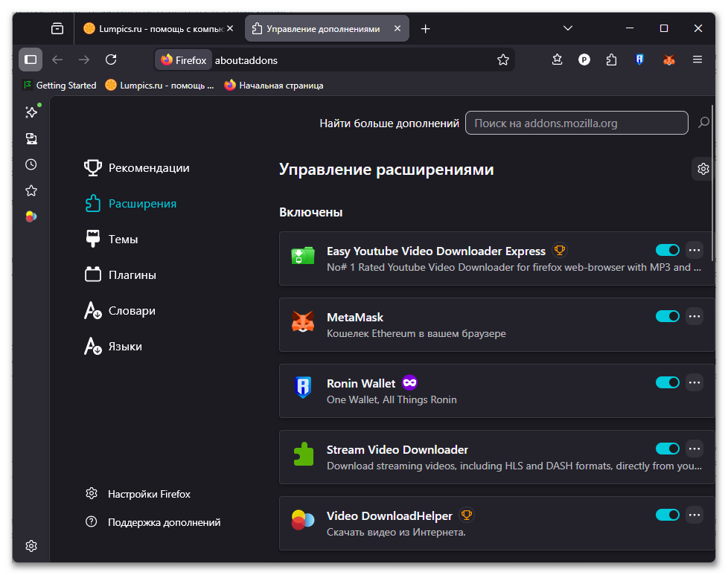Open Stream Video Downloader options menu
Viewport: 728px width, 575px height.
tap(695, 449)
